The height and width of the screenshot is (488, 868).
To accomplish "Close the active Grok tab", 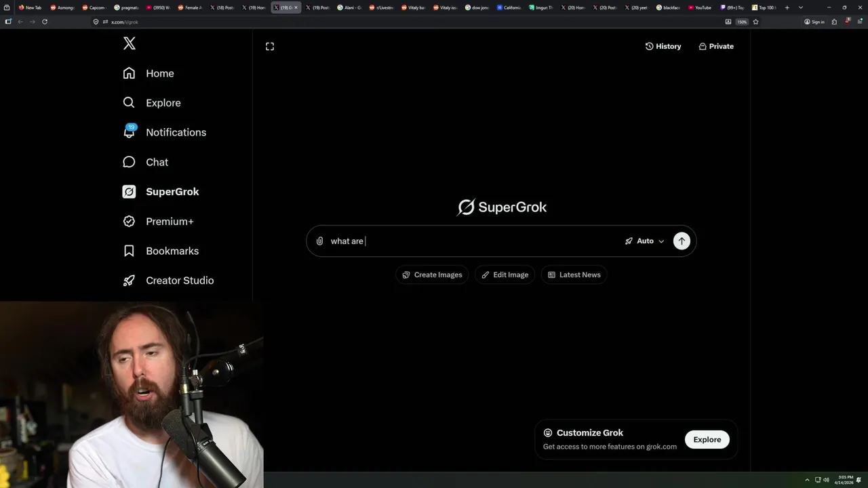I will tap(296, 7).
